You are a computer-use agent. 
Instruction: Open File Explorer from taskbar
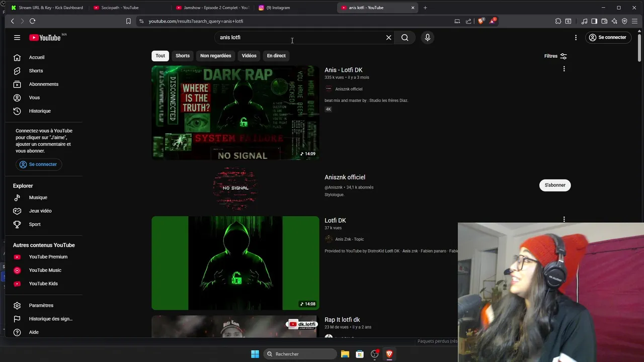click(345, 354)
